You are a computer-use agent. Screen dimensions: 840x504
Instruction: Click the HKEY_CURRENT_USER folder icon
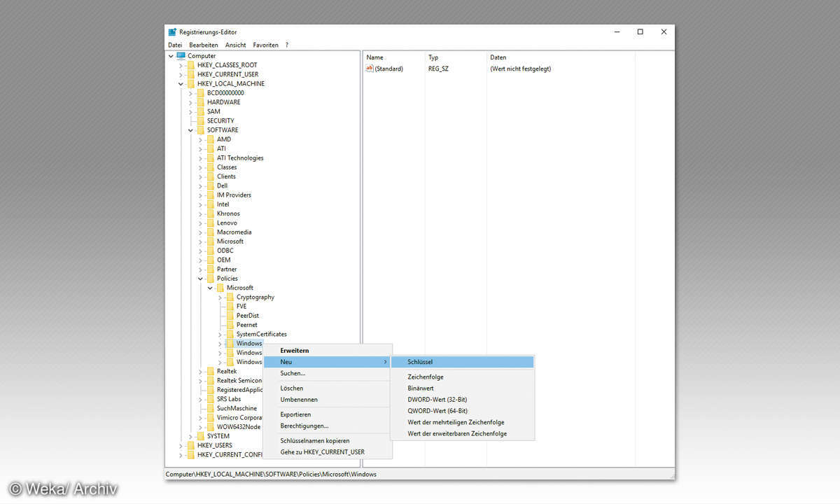coord(190,74)
